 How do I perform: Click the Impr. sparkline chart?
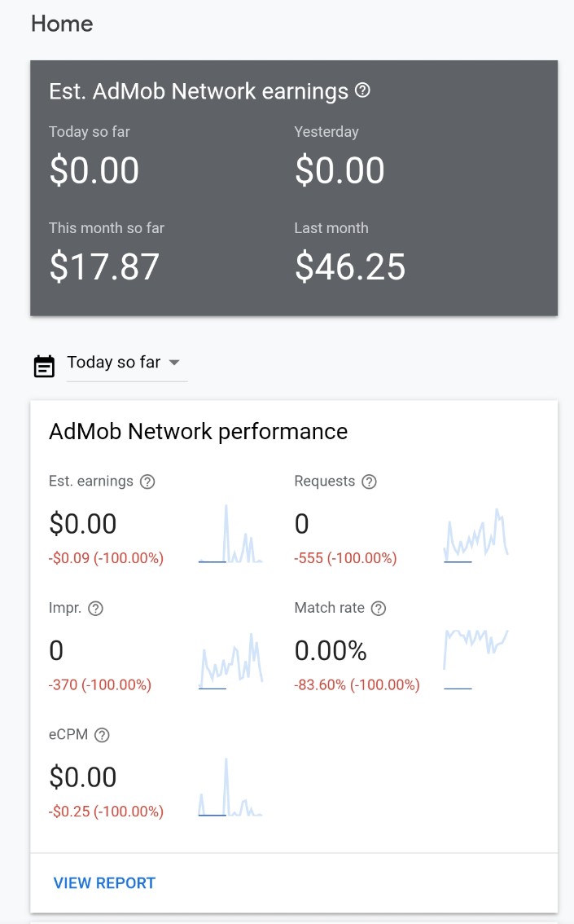pos(230,662)
